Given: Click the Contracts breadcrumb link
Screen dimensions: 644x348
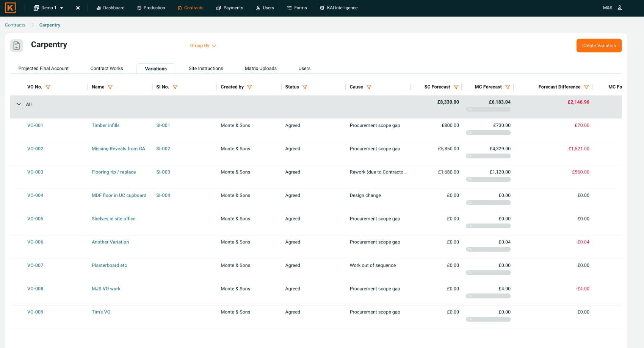Looking at the screenshot, I should (15, 25).
